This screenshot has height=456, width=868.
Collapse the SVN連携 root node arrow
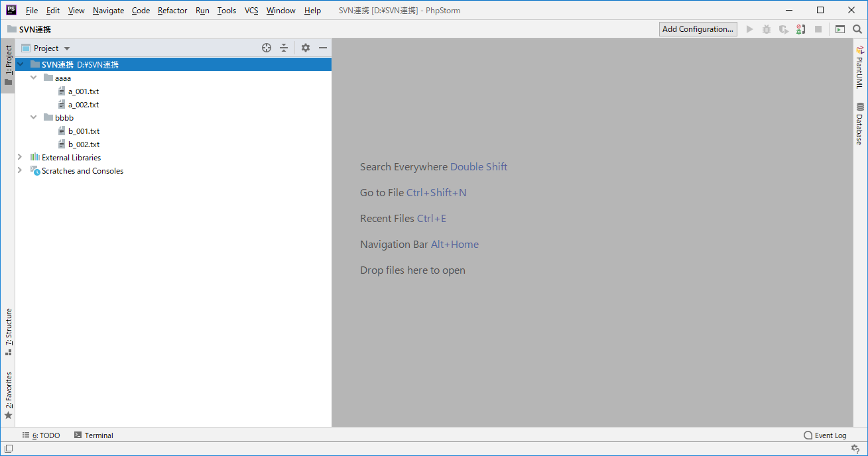21,65
